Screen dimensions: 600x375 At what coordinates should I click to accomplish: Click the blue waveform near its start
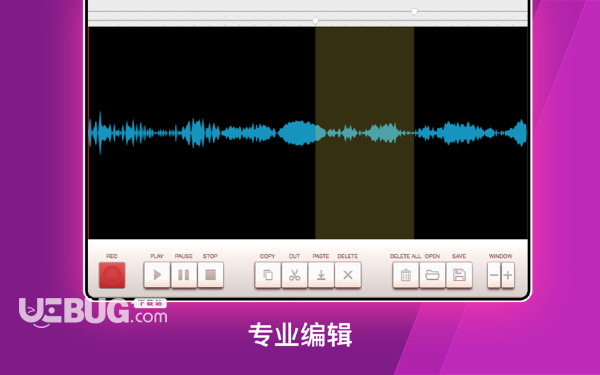click(100, 133)
